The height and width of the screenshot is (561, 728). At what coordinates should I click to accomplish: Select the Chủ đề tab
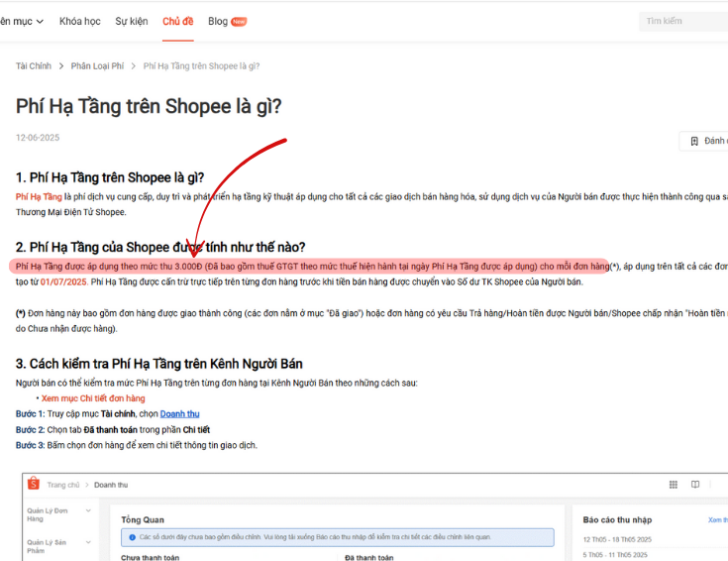178,22
